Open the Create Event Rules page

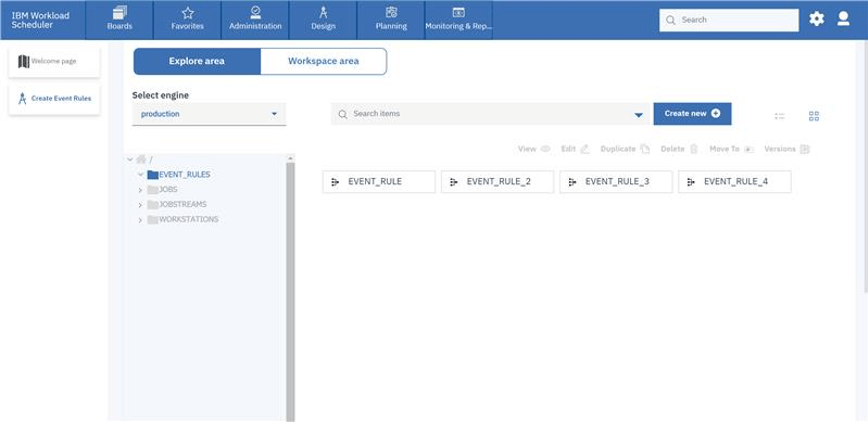54,99
